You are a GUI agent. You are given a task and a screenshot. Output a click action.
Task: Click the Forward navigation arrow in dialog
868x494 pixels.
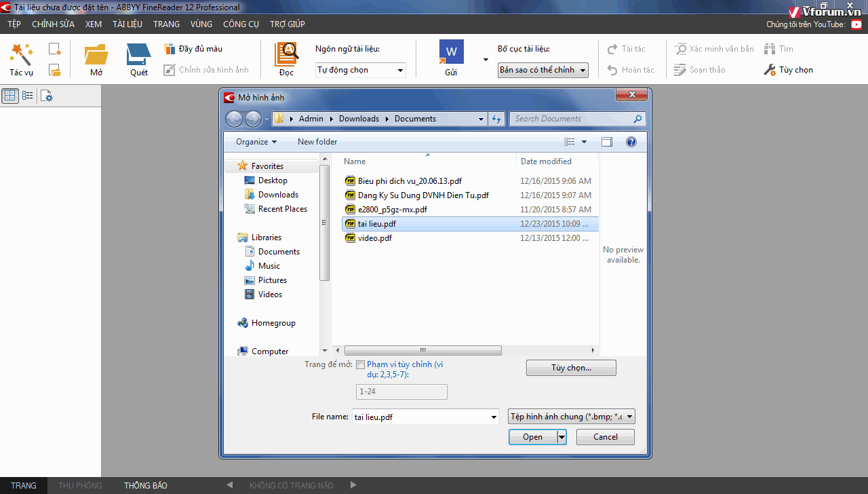[253, 119]
